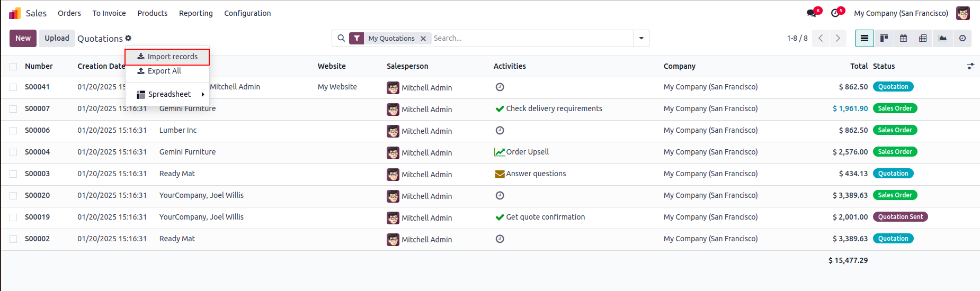Open discuss messages icon in header

tap(811, 13)
